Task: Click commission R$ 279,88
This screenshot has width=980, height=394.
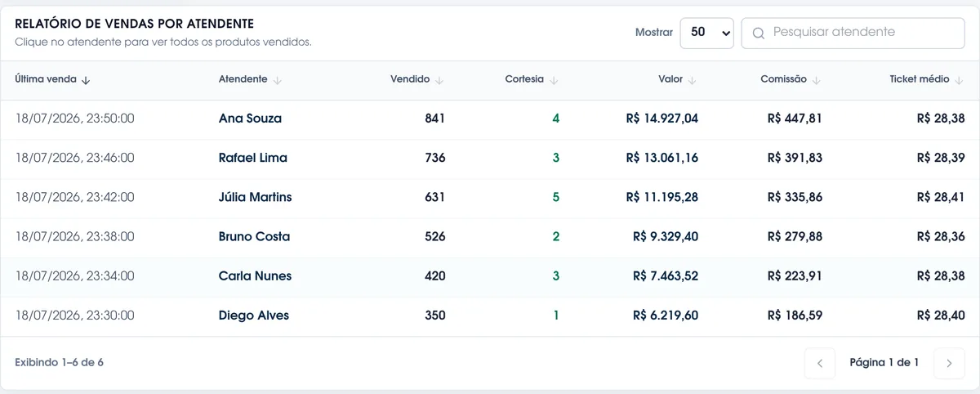Action: point(795,237)
